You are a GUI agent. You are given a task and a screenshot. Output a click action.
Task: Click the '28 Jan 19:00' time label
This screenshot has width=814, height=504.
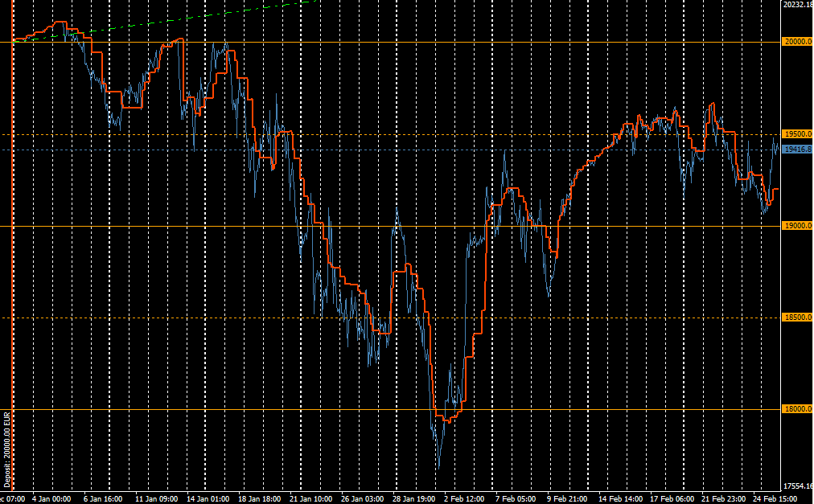(413, 499)
